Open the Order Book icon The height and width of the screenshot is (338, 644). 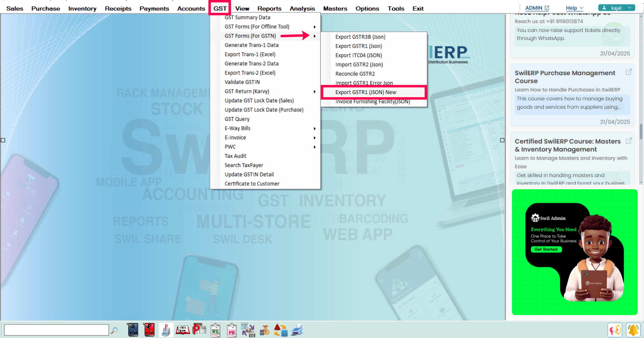183,330
